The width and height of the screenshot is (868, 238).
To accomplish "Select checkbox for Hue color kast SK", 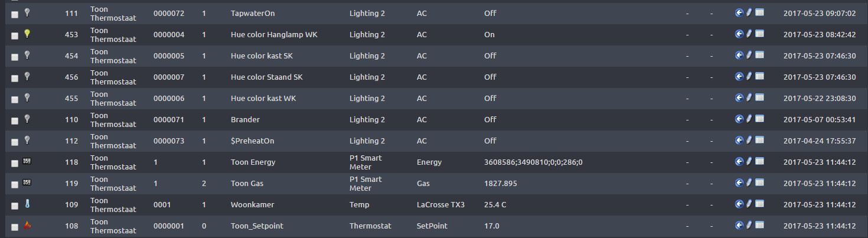I will pos(15,57).
